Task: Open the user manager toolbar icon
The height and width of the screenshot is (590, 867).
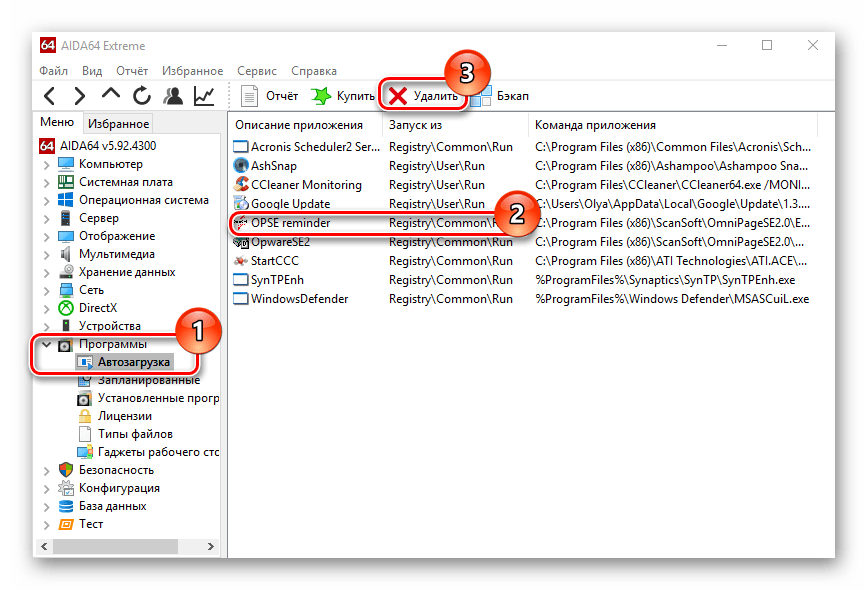Action: click(x=173, y=96)
